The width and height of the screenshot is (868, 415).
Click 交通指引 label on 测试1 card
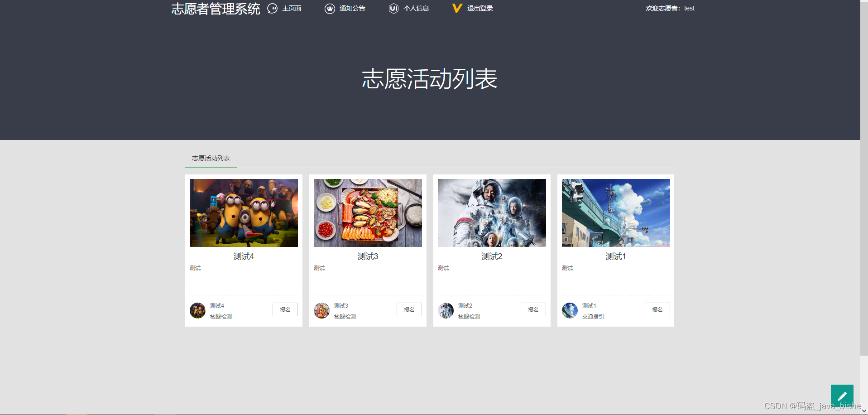pyautogui.click(x=593, y=317)
